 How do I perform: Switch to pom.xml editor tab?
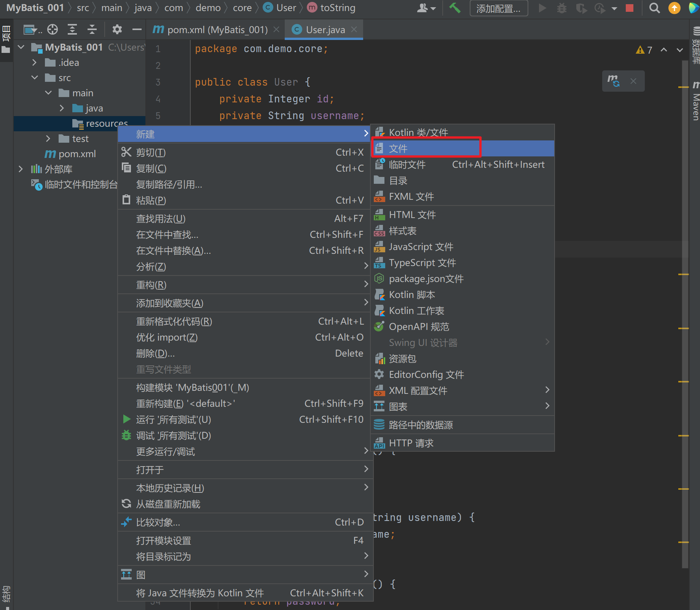coord(217,30)
